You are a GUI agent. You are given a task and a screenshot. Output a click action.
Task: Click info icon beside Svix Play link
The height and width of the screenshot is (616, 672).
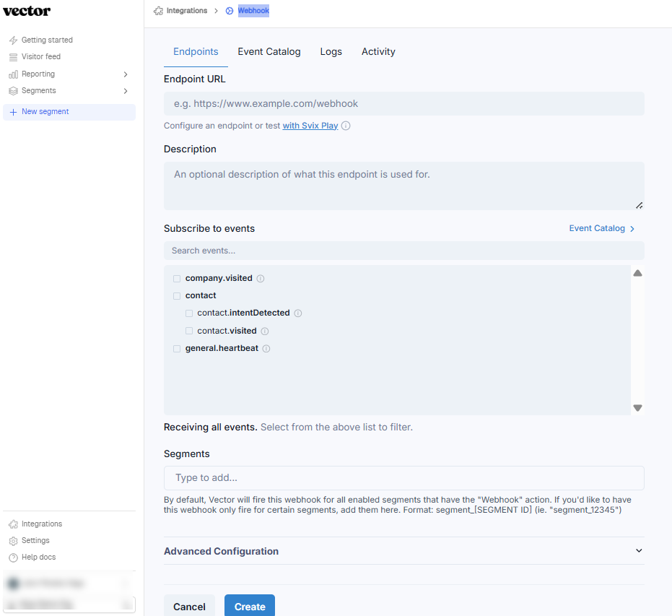(346, 126)
